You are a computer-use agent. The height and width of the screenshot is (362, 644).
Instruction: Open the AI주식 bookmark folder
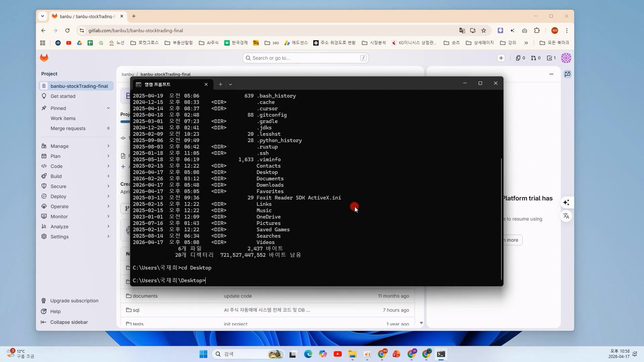209,43
